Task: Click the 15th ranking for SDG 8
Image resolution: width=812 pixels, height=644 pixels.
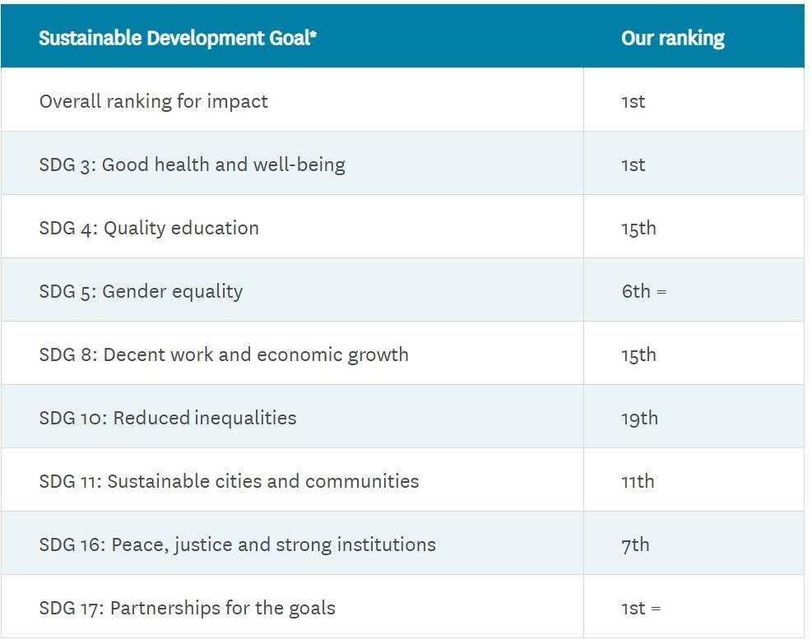Action: [x=638, y=354]
